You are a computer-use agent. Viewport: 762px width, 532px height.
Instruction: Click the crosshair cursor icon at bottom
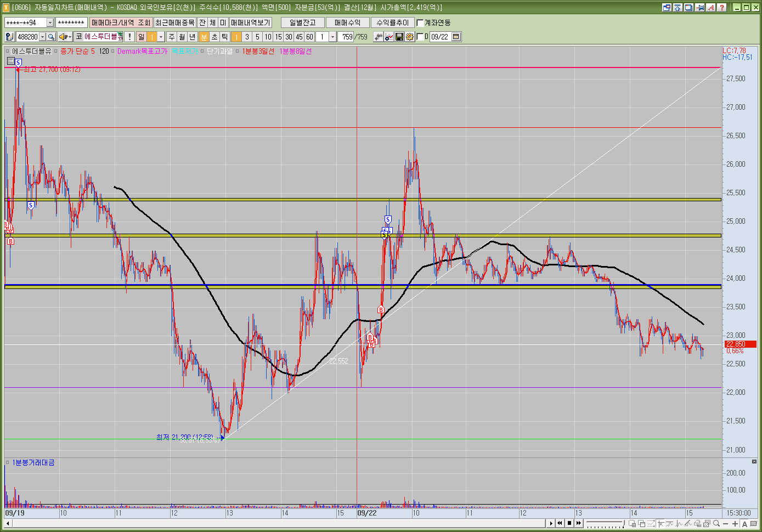tap(661, 523)
